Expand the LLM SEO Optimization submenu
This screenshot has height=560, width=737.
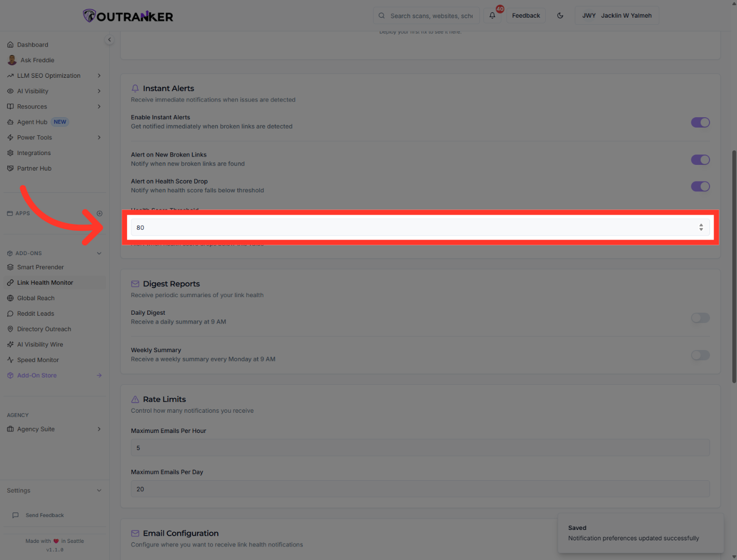99,76
